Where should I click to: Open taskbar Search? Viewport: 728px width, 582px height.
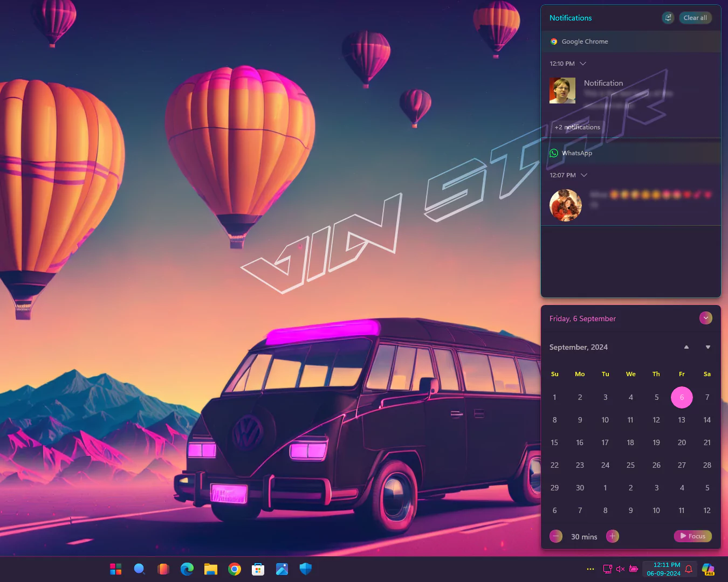139,569
